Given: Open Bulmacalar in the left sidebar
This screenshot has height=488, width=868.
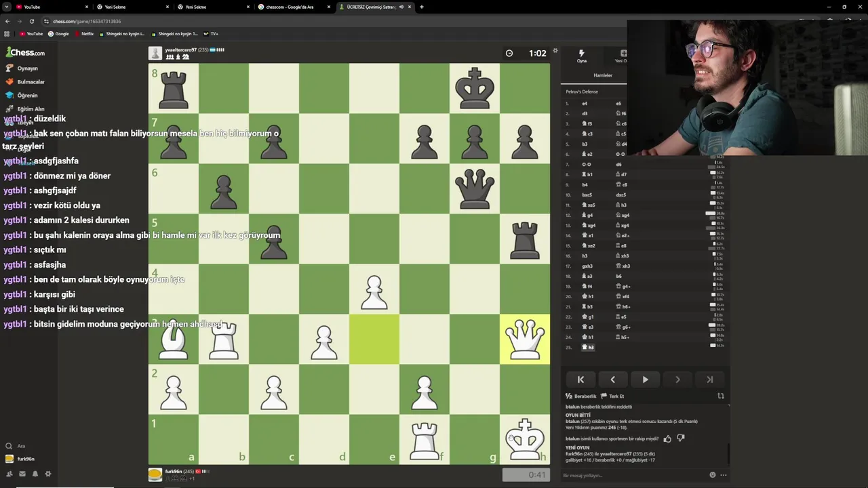Looking at the screenshot, I should (24, 82).
